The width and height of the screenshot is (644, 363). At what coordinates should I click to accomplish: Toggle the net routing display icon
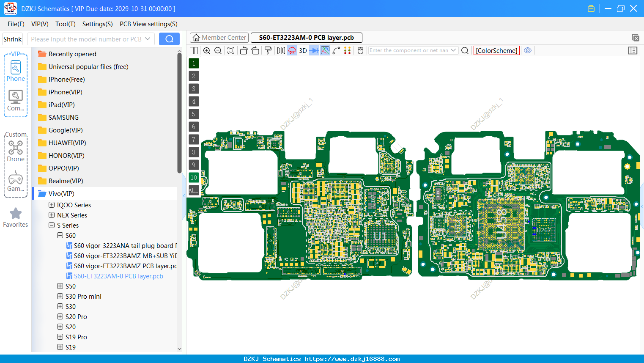[325, 50]
